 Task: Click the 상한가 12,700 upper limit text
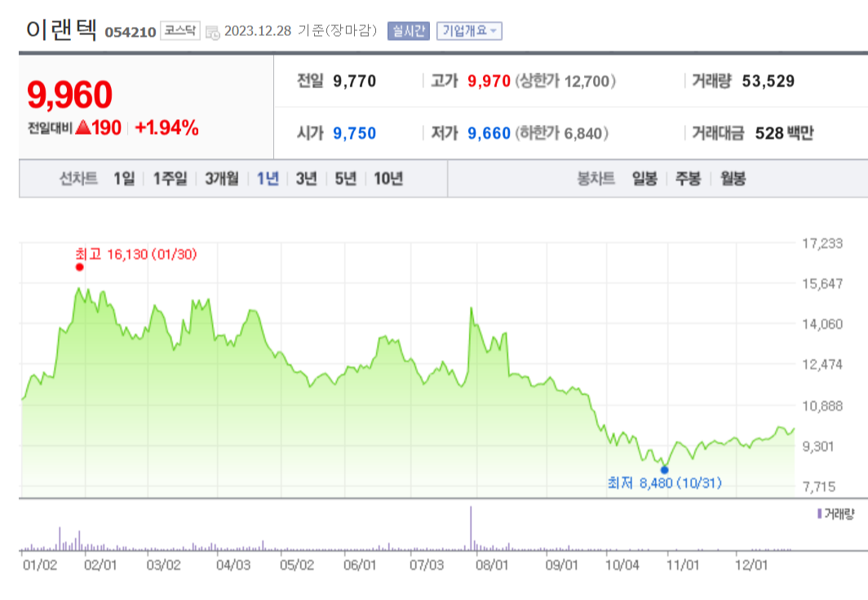click(x=565, y=82)
